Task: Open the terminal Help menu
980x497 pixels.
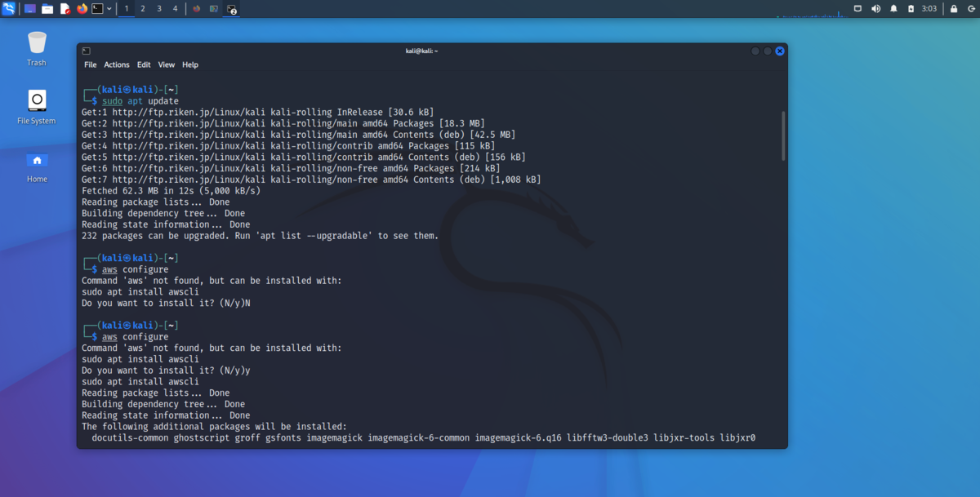Action: [190, 64]
